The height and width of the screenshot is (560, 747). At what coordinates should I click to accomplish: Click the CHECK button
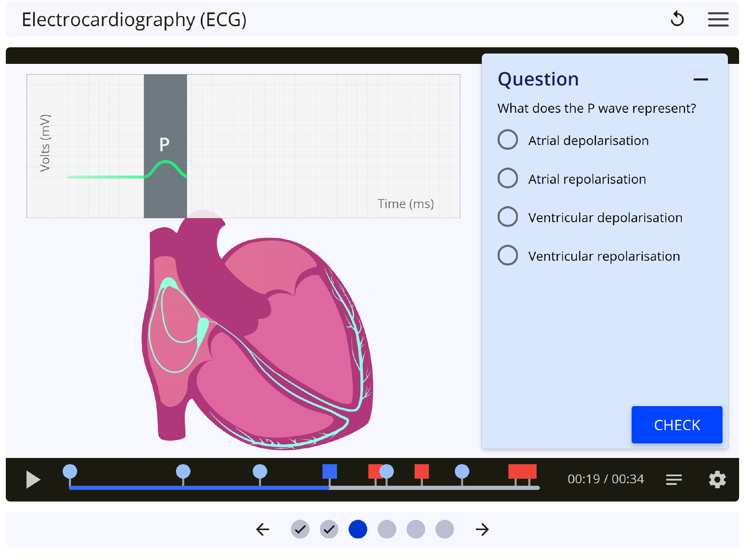676,425
